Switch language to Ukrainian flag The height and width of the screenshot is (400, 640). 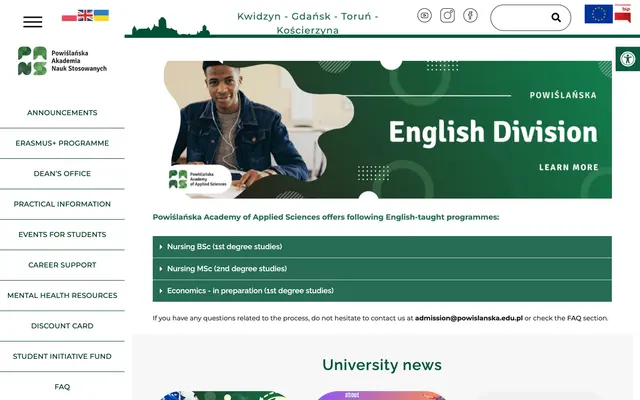[101, 16]
